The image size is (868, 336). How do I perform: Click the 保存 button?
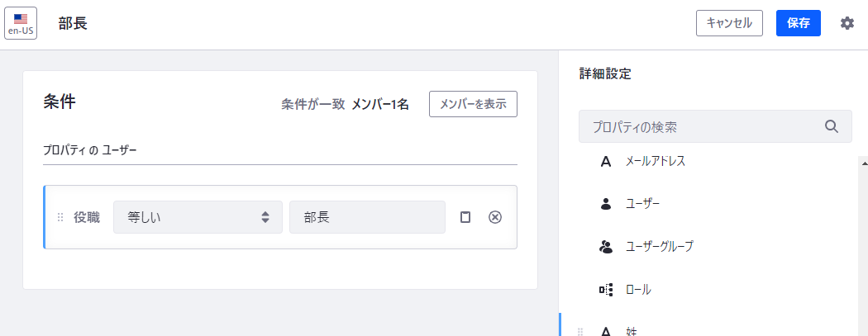[798, 23]
